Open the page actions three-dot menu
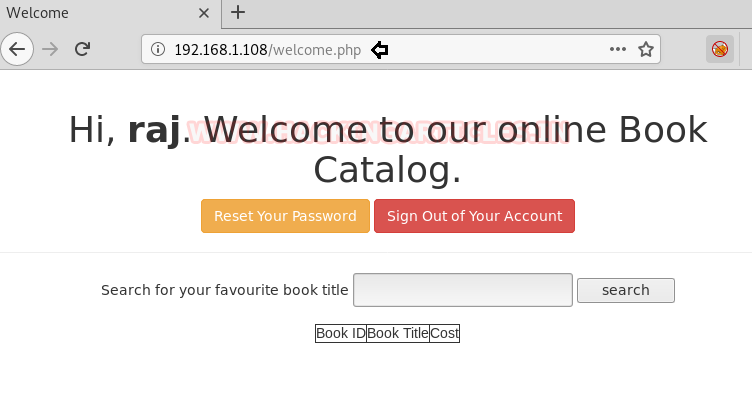The image size is (752, 400). (x=618, y=49)
